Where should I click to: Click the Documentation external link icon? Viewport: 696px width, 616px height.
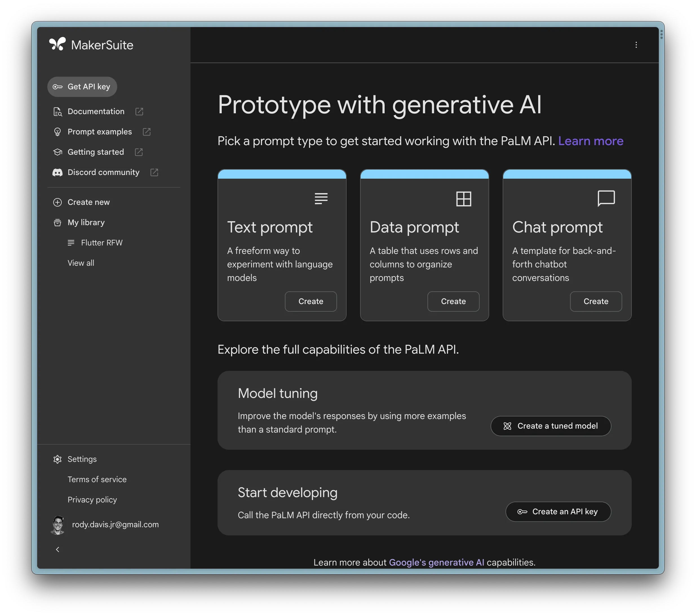[139, 111]
